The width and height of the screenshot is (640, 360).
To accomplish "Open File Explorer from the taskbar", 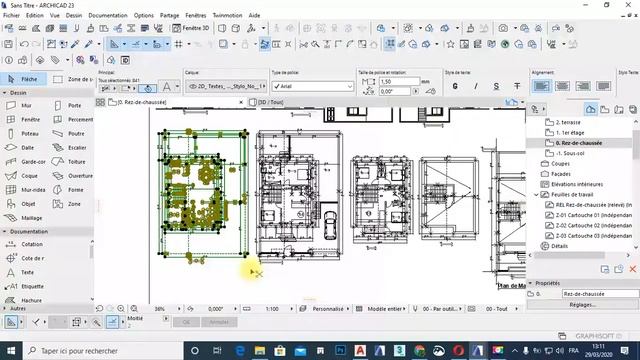I will click(260, 351).
